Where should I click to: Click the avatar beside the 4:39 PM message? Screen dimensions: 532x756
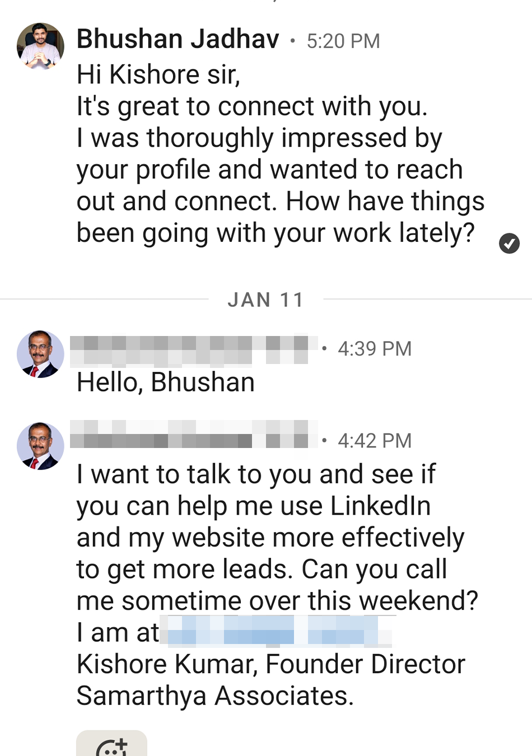(x=40, y=354)
